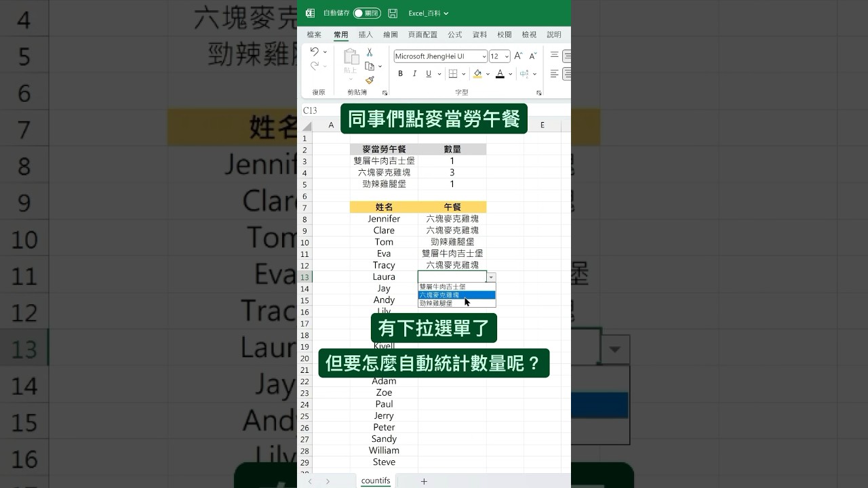Select the countifs sheet tab
The width and height of the screenshot is (868, 488).
pos(376,481)
